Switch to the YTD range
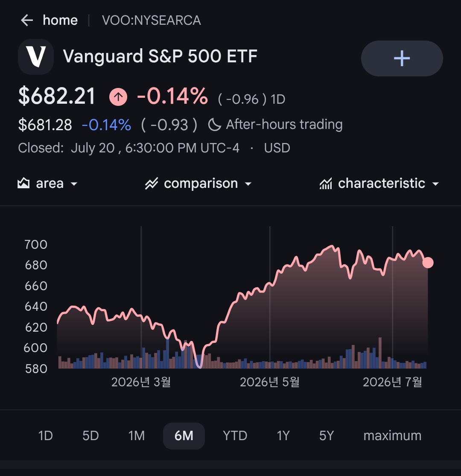This screenshot has height=476, width=461. 235,435
